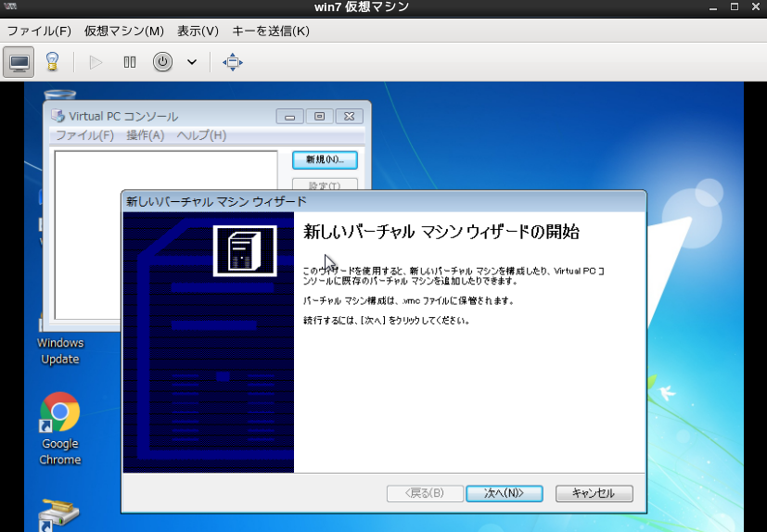Minimize the Virtual PC console window

click(290, 117)
